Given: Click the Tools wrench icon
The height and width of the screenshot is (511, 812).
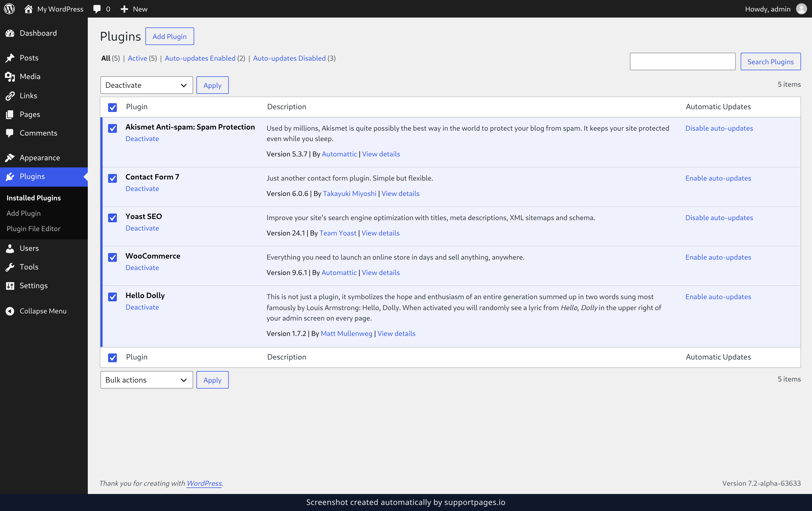Looking at the screenshot, I should (x=10, y=267).
